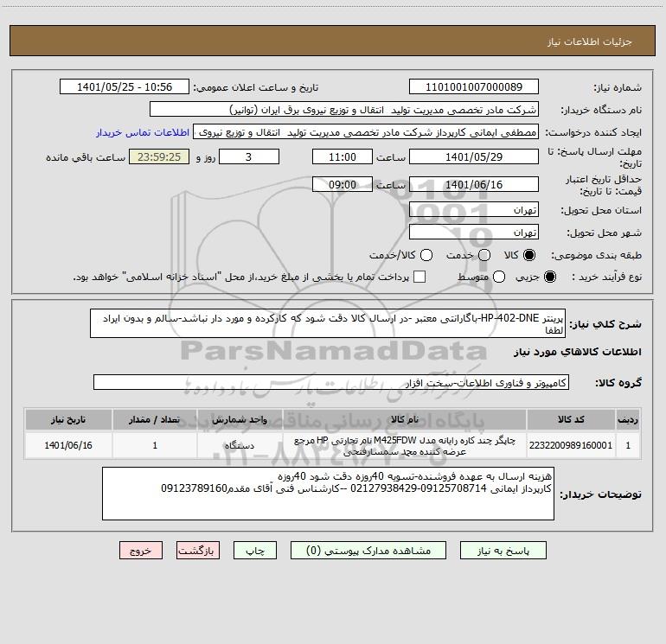
Task: Click نام دستگاه خریدار field
Action: click(x=344, y=110)
